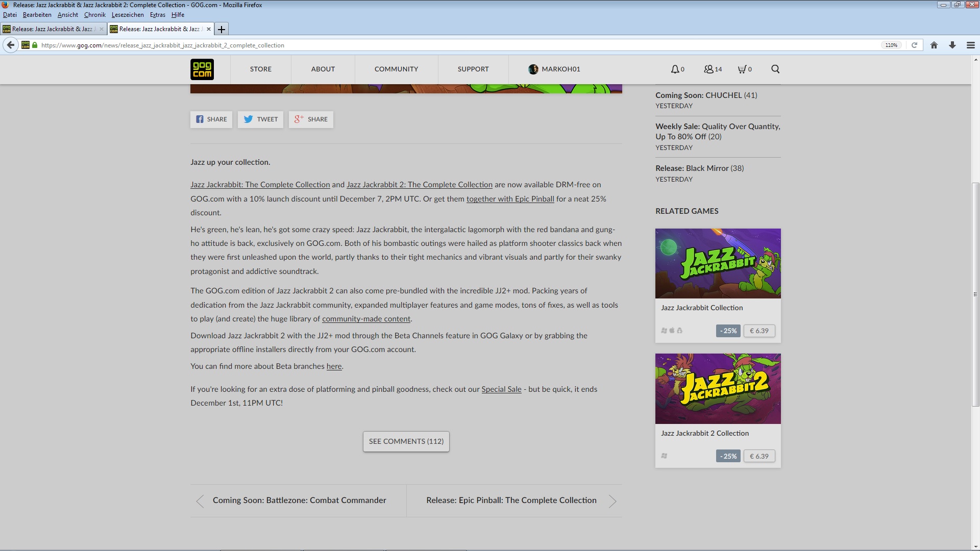This screenshot has width=980, height=551.
Task: Click the Jazz Jackrabbit Collection title
Action: click(702, 308)
